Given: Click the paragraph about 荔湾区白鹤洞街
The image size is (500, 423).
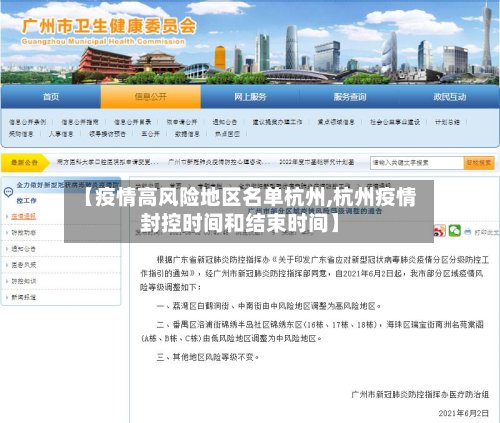Looking at the screenshot, I should (x=269, y=306).
